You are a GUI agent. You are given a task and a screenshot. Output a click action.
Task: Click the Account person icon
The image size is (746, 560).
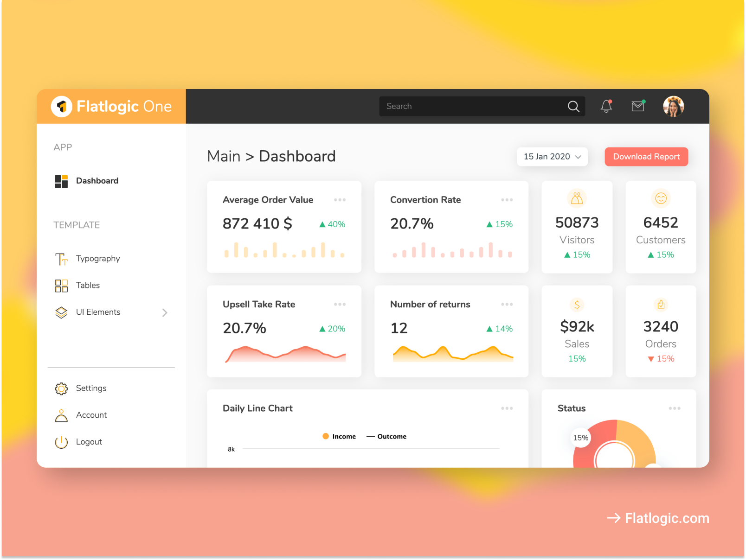tap(61, 415)
